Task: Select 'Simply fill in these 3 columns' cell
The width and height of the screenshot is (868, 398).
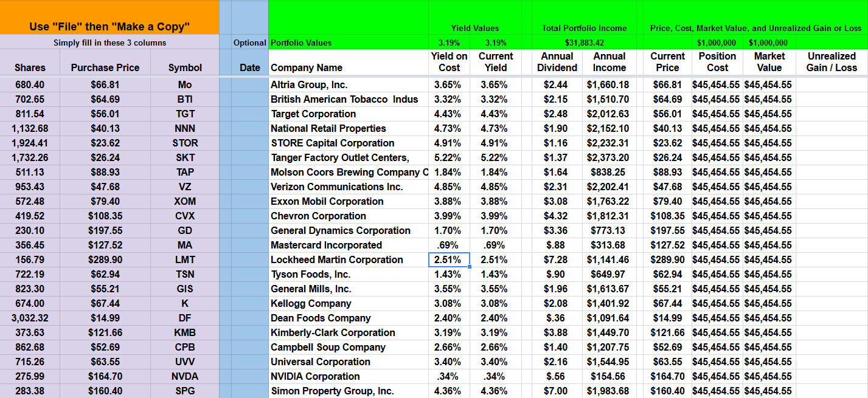Action: 109,43
